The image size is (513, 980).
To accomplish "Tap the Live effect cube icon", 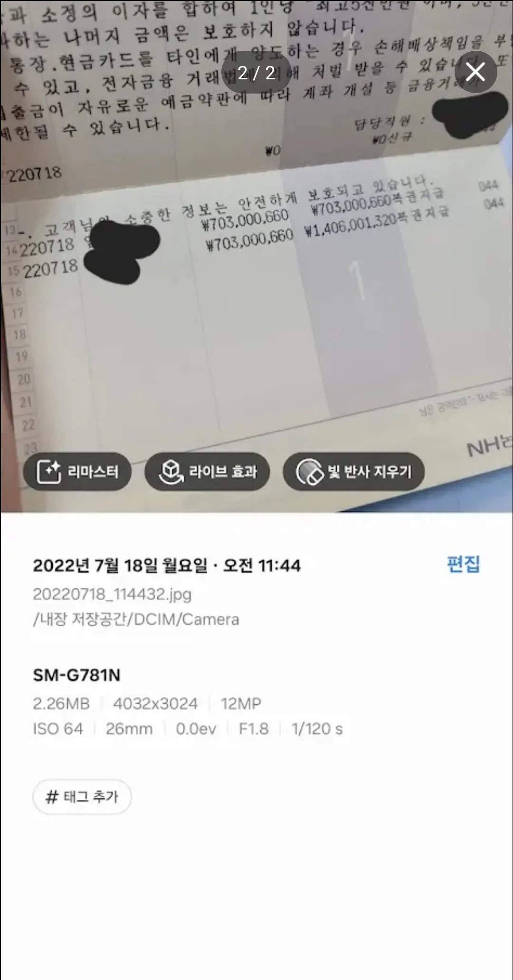I will tap(171, 471).
